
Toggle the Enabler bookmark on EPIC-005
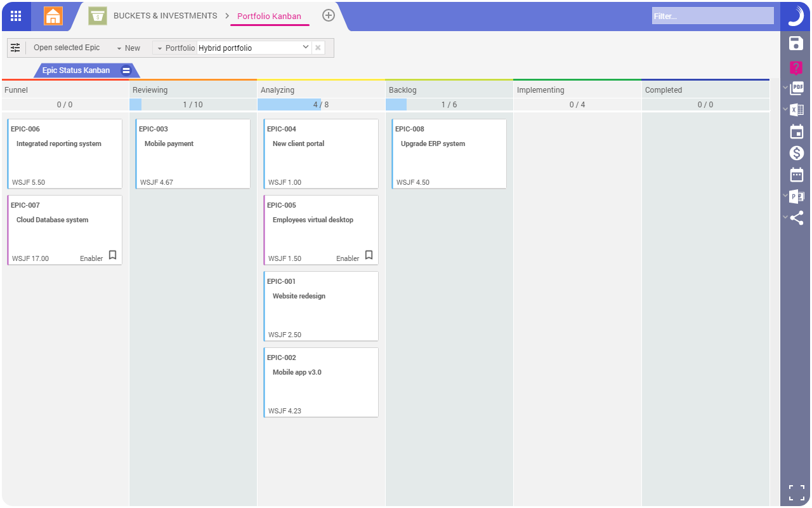[x=369, y=255]
